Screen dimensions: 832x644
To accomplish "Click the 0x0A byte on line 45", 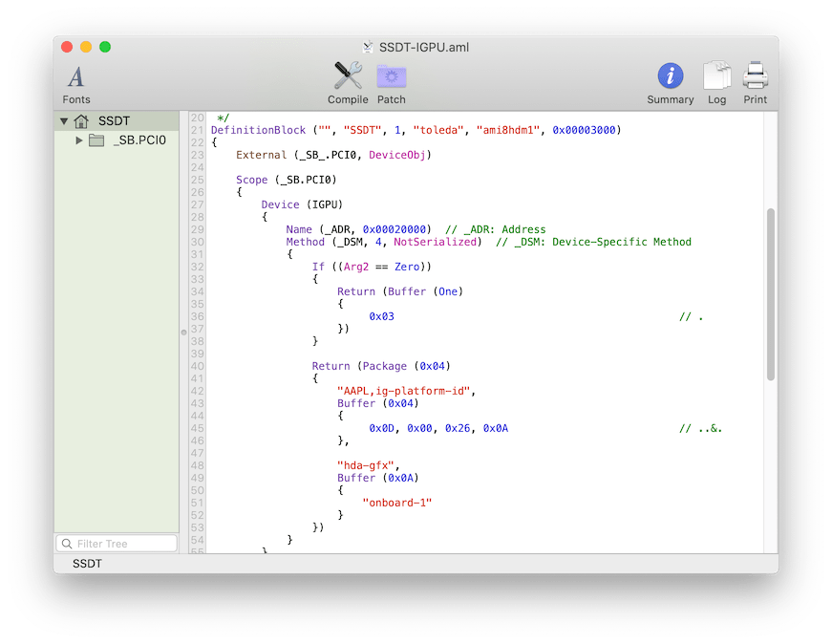I will click(496, 428).
